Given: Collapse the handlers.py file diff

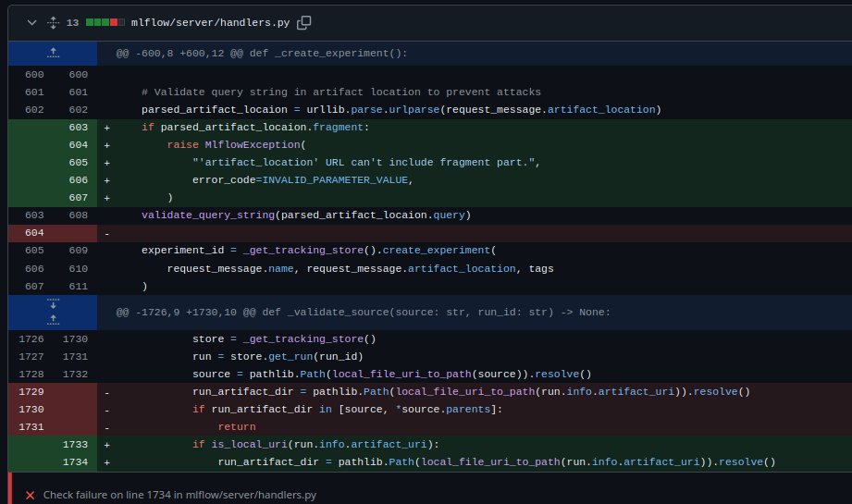Looking at the screenshot, I should point(31,22).
